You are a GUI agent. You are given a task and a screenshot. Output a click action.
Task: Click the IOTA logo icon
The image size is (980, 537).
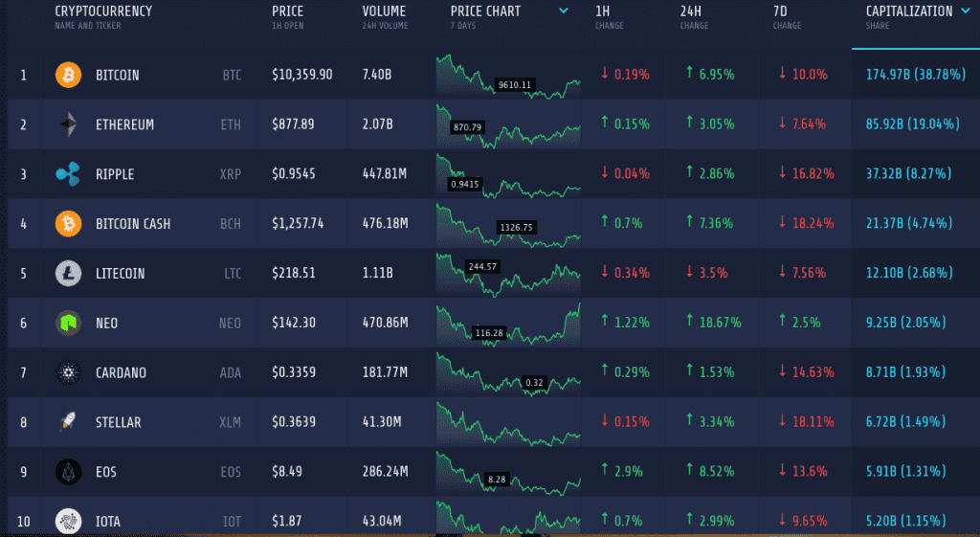tap(68, 521)
